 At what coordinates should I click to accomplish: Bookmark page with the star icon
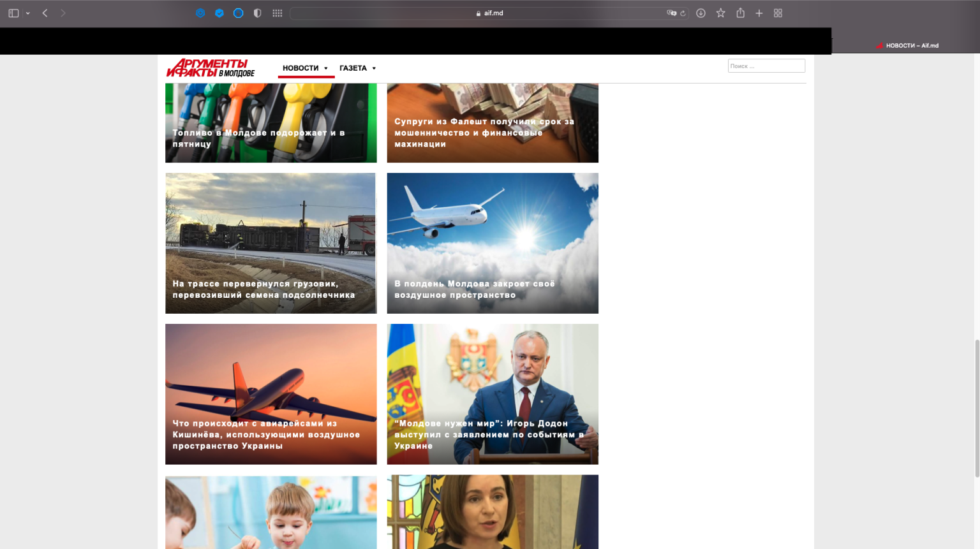(x=720, y=13)
